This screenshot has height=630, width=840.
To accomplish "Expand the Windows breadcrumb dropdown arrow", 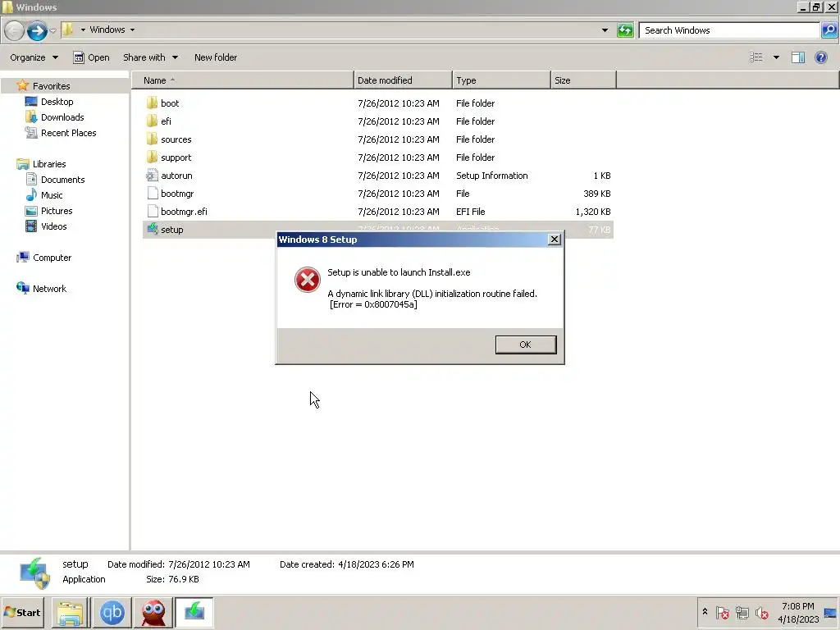I will pos(132,30).
